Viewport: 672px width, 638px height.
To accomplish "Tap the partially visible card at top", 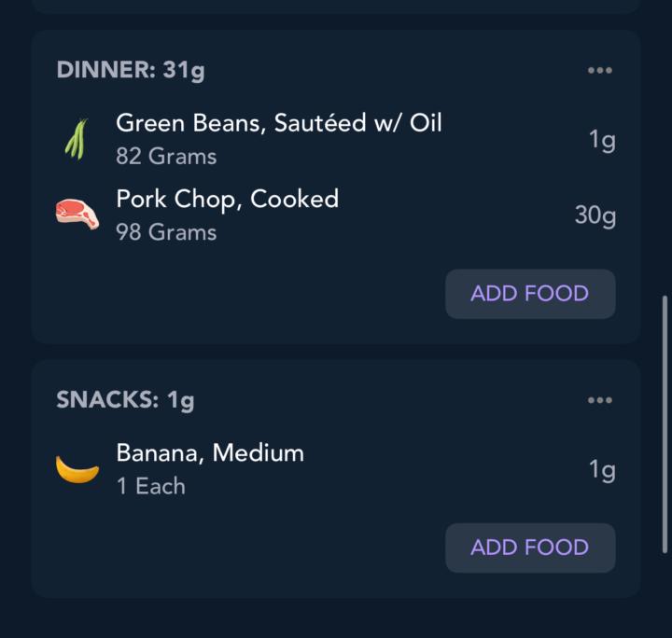I will coord(336,6).
